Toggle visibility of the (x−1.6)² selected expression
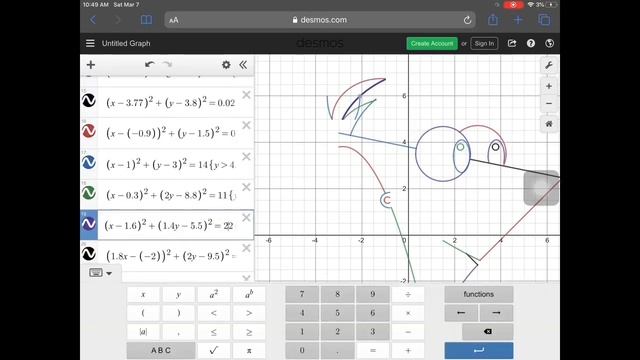 89,224
